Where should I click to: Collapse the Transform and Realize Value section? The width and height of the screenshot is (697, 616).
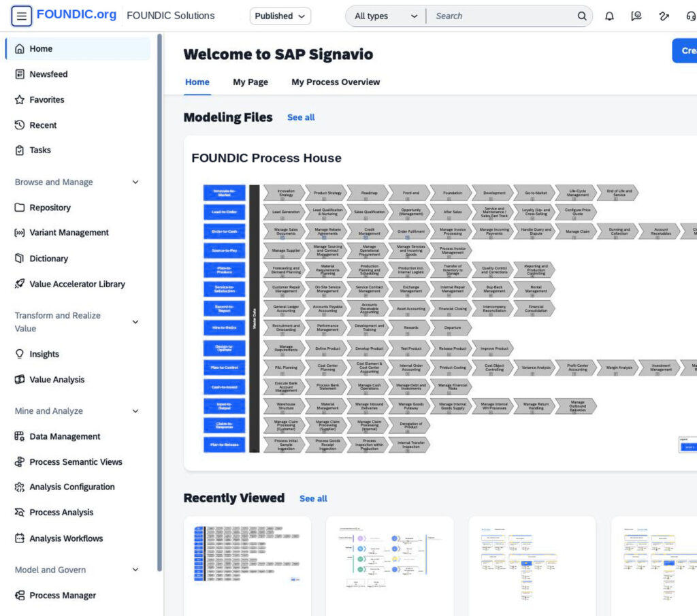coord(135,322)
